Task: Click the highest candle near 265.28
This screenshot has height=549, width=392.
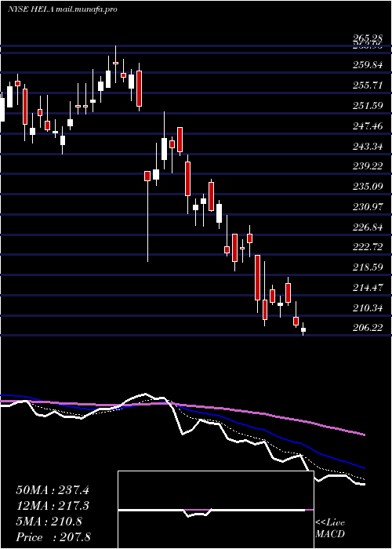Action: 115,64
